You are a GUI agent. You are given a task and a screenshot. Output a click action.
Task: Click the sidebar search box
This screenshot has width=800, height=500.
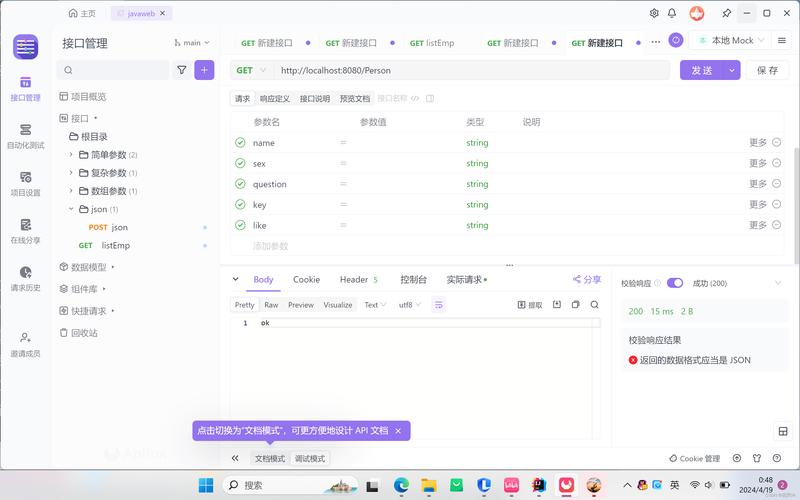(x=113, y=70)
